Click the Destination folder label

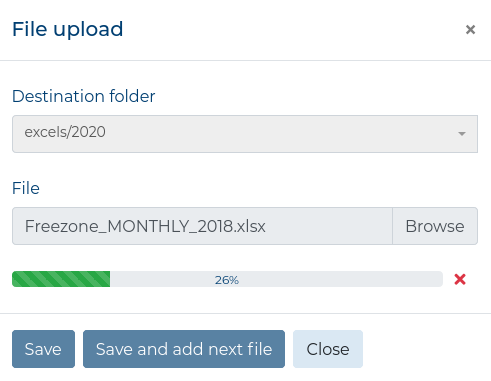tap(84, 96)
